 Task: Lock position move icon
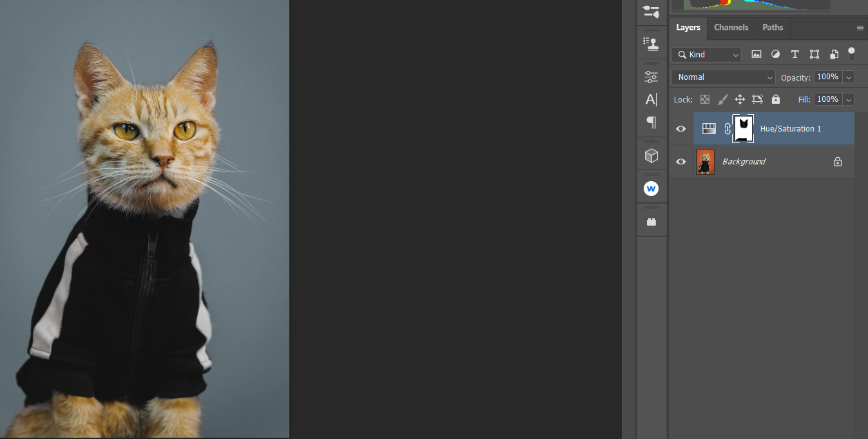(x=740, y=99)
